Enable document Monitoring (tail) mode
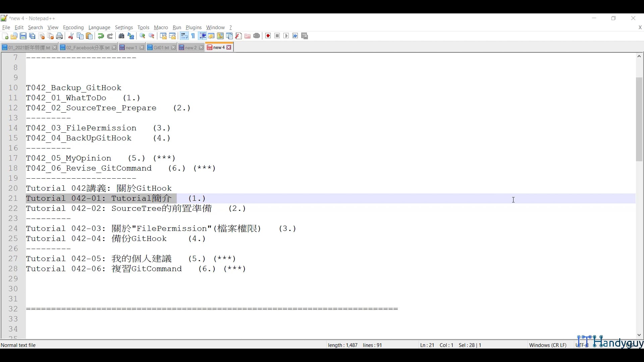Image resolution: width=644 pixels, height=362 pixels. point(257,36)
